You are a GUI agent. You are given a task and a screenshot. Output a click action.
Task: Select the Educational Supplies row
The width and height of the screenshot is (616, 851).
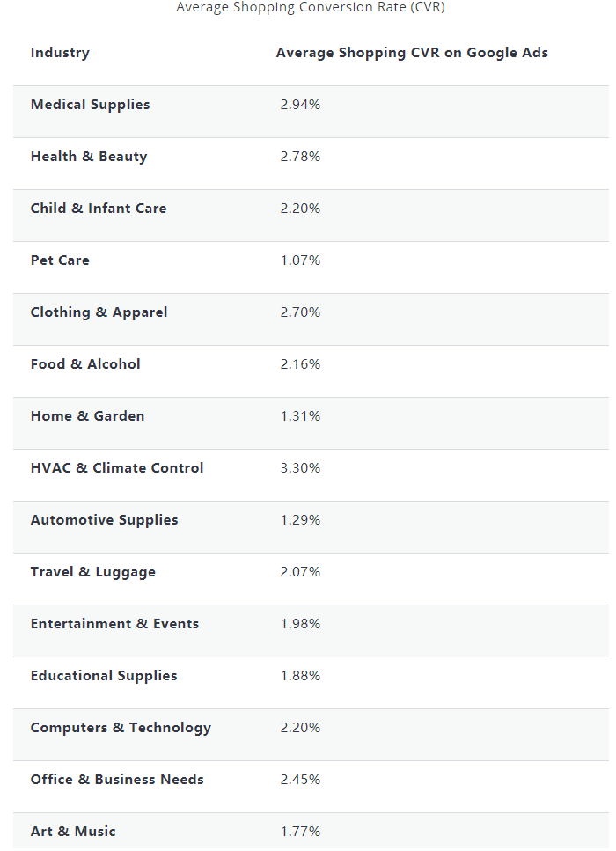(x=311, y=683)
